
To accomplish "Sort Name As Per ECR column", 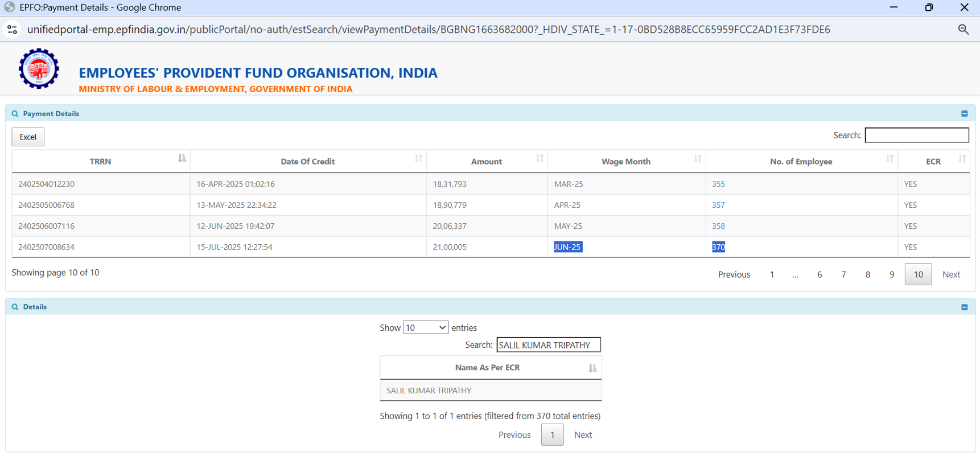I will point(592,368).
